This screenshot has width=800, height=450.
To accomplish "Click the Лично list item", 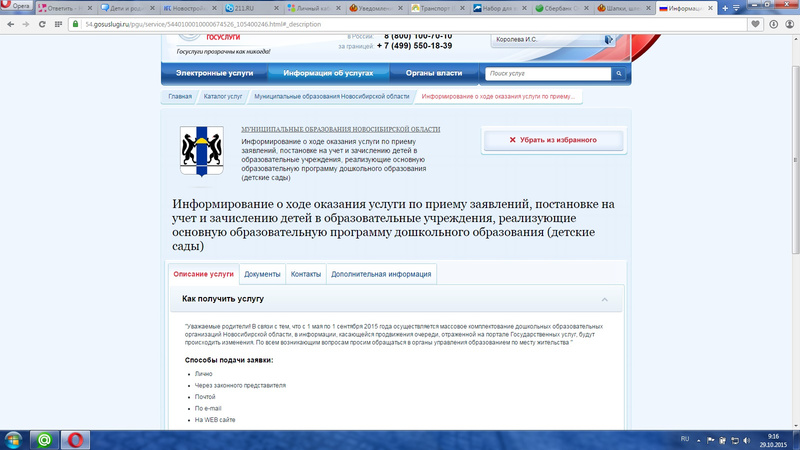I will click(x=204, y=374).
